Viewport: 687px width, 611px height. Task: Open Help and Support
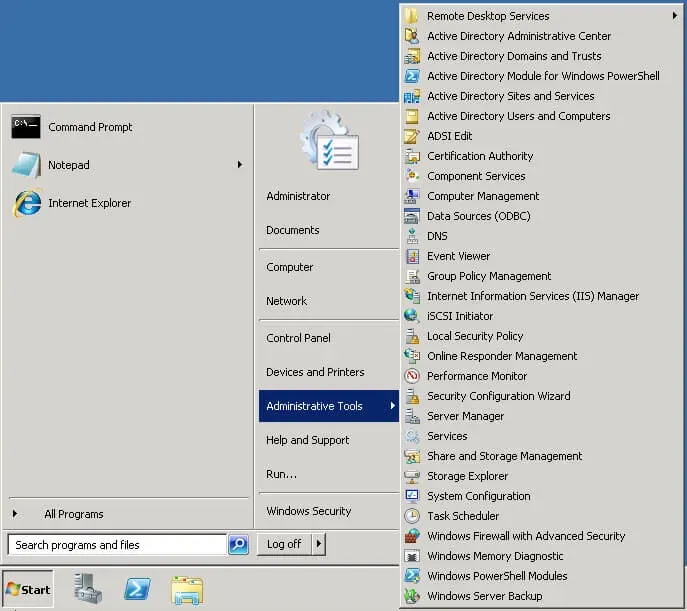pyautogui.click(x=308, y=440)
